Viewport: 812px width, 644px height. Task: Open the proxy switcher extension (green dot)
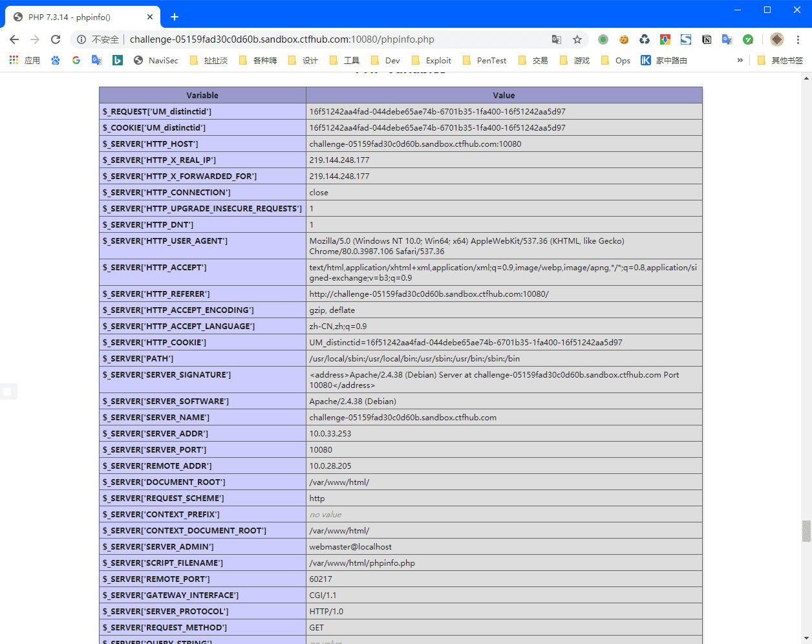coord(603,39)
